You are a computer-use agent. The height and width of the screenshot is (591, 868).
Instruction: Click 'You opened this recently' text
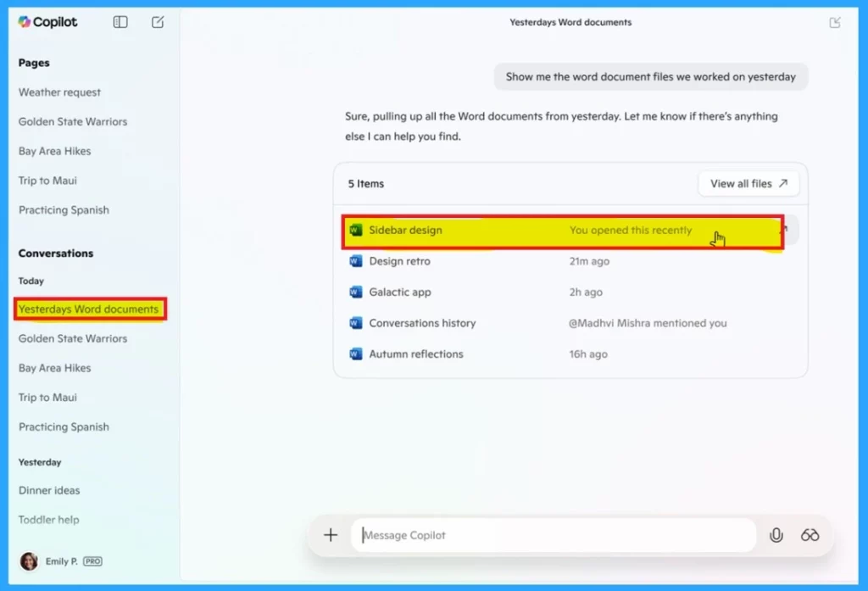tap(631, 230)
